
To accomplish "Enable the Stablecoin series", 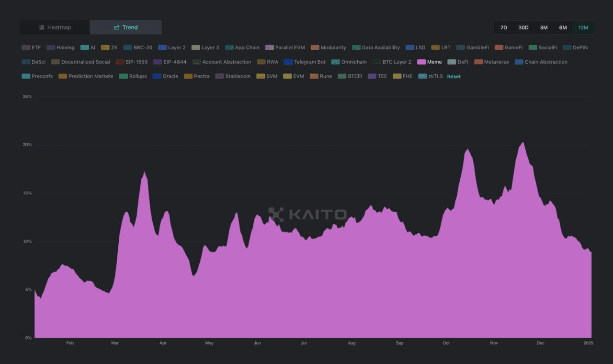I will [x=233, y=76].
